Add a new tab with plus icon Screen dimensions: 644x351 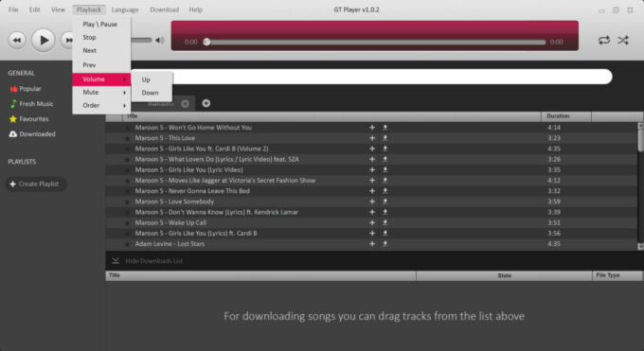[206, 103]
